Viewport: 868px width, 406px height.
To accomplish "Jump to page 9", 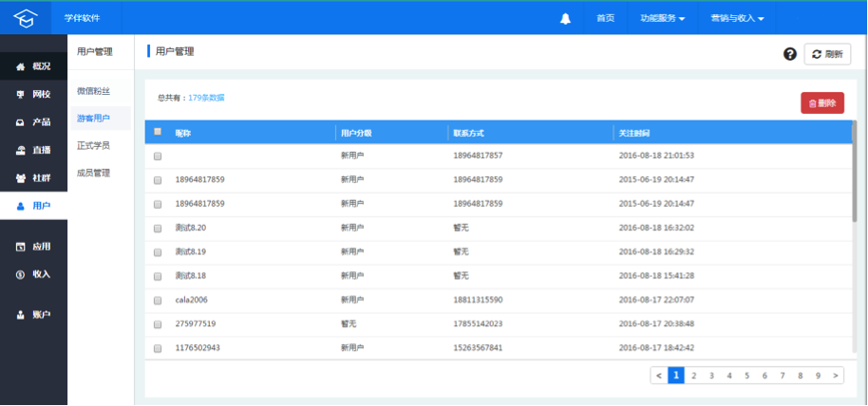I will point(818,376).
